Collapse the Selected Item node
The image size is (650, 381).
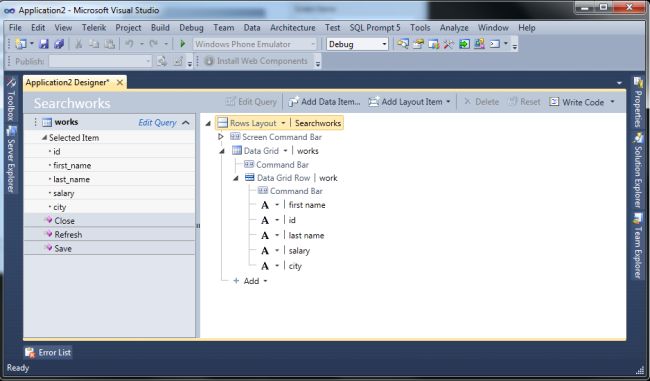point(44,138)
